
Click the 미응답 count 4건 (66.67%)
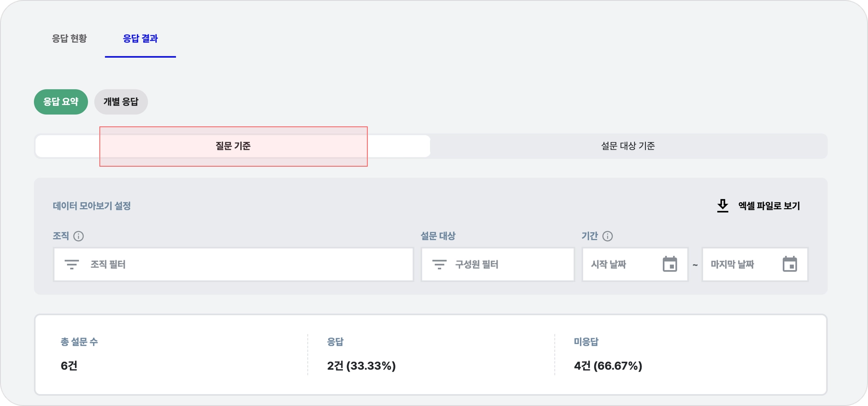pyautogui.click(x=608, y=366)
